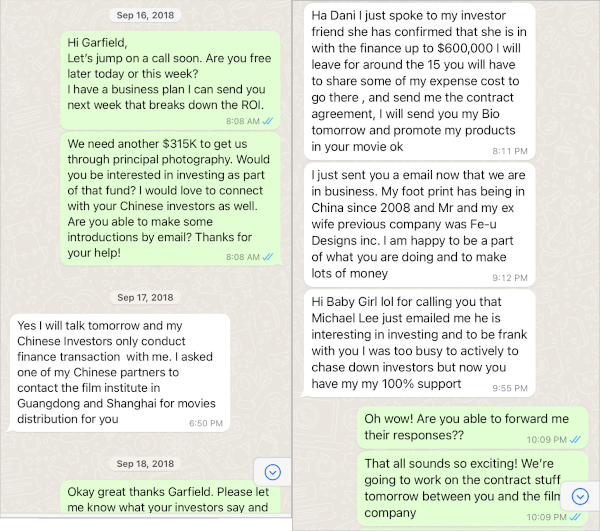Screen dimensions: 600x531
Task: Select the 'We need another $315K' message bubble
Action: (x=168, y=198)
